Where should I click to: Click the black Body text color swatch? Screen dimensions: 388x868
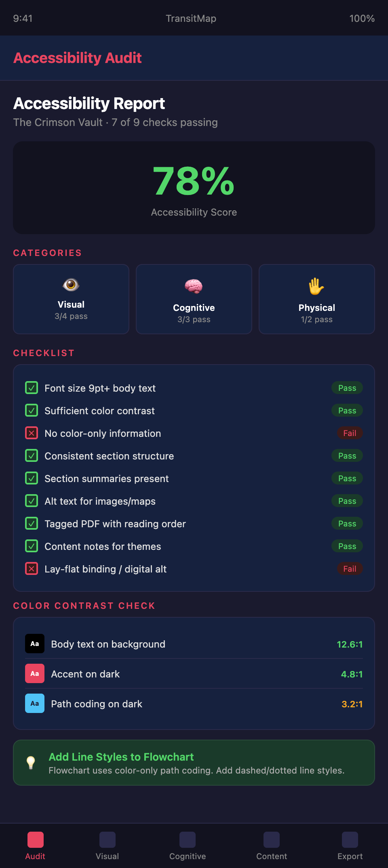pyautogui.click(x=35, y=644)
